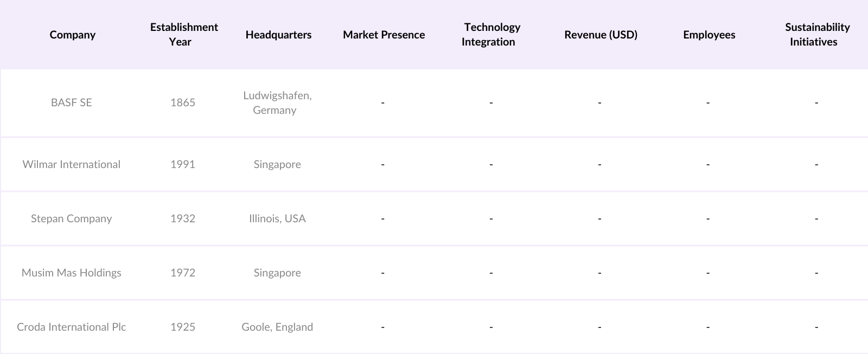Click the Ludwigshafen, Germany headquarters cell
The width and height of the screenshot is (868, 354).
(x=277, y=102)
